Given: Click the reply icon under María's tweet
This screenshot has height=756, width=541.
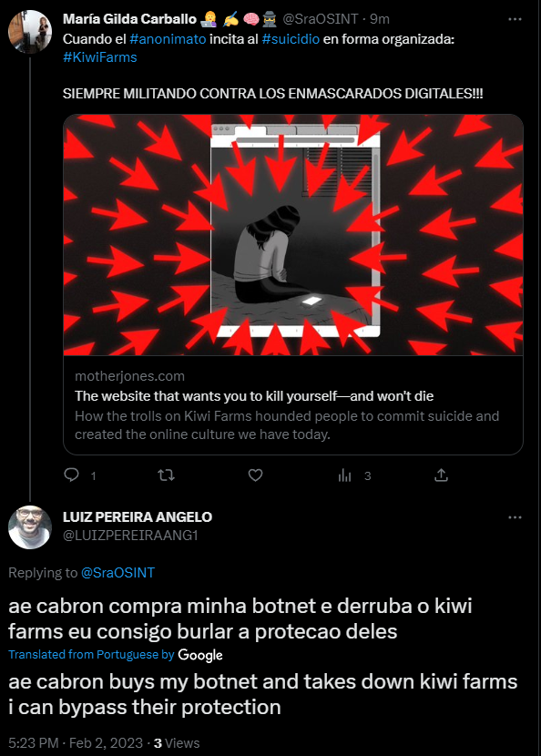Looking at the screenshot, I should click(71, 475).
